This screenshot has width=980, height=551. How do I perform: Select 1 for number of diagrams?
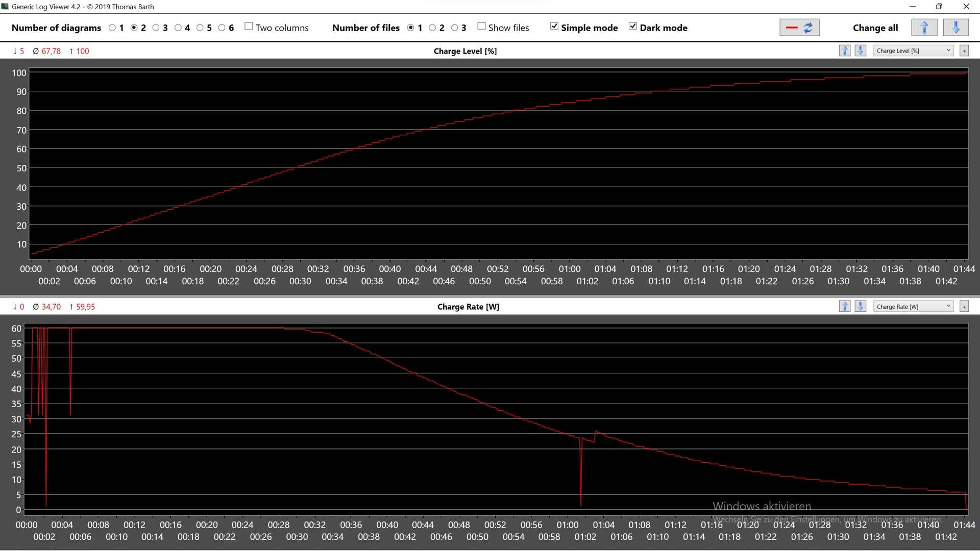(112, 28)
